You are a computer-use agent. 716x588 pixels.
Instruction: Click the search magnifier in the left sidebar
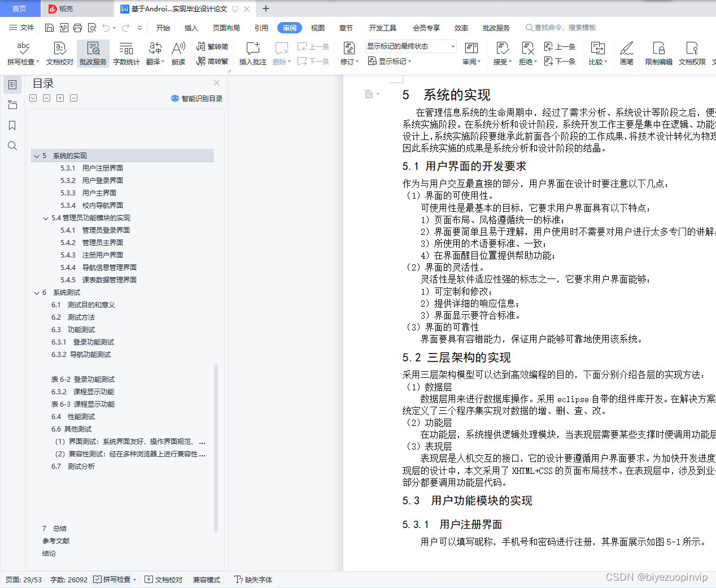(x=12, y=146)
